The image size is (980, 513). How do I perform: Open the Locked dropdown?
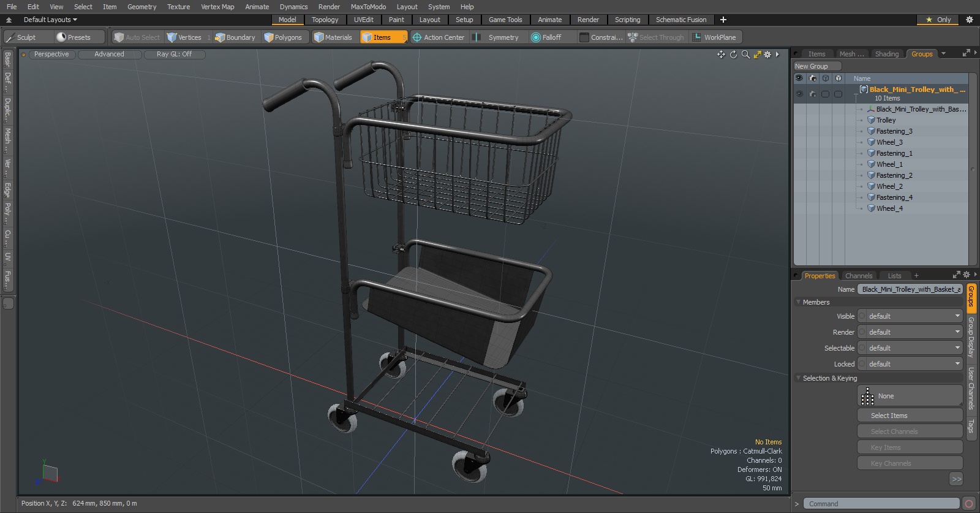tap(910, 364)
